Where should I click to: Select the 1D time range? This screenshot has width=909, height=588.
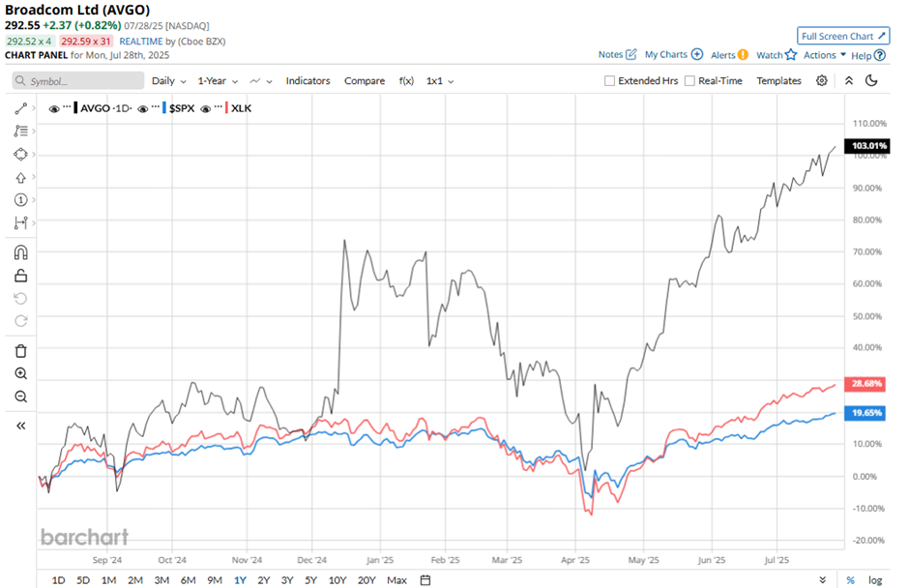[58, 580]
